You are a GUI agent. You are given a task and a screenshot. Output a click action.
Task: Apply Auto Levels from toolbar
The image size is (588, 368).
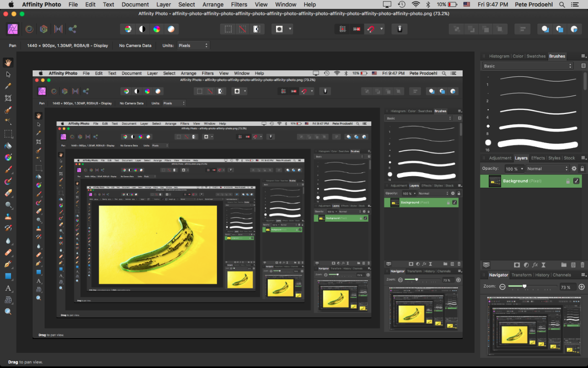(x=128, y=29)
